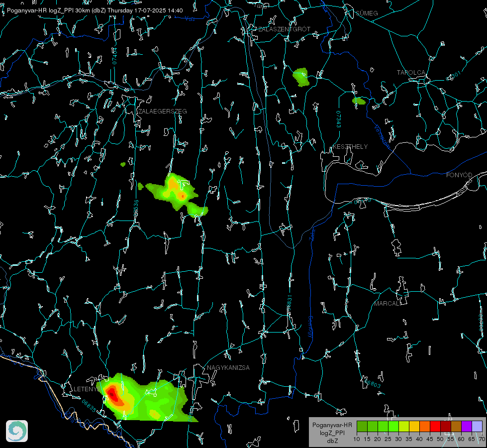Click the LETENYE city label

(x=87, y=389)
